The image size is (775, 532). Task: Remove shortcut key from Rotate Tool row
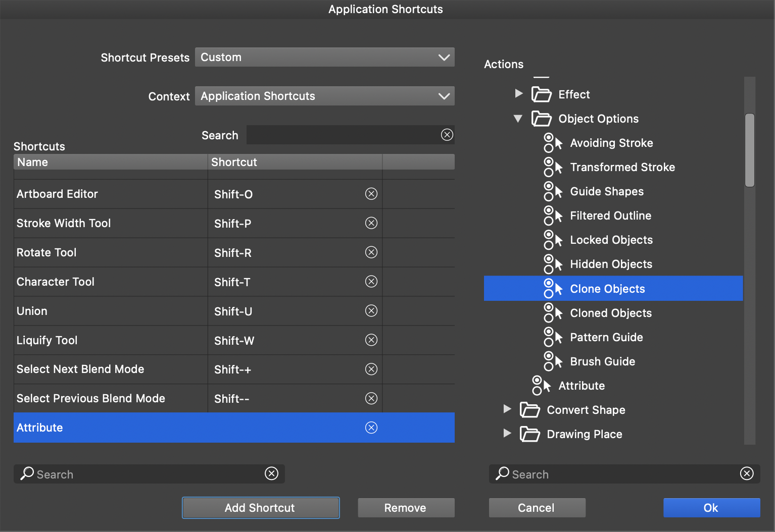coord(371,252)
